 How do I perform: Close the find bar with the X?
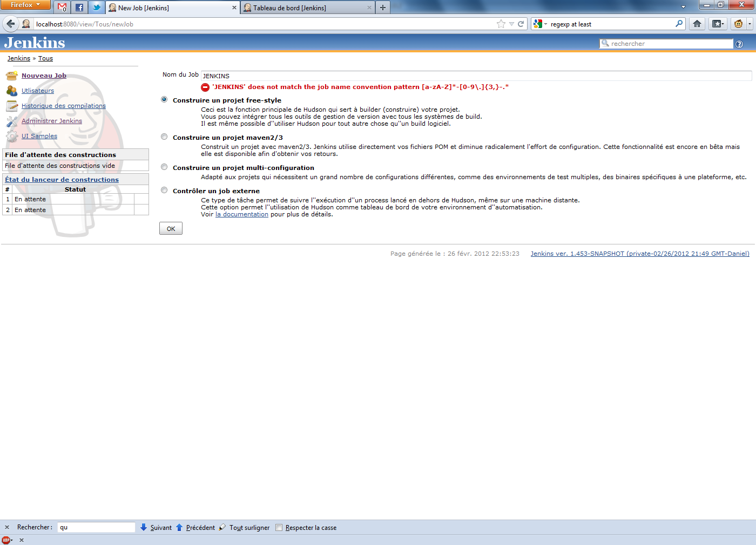[7, 527]
